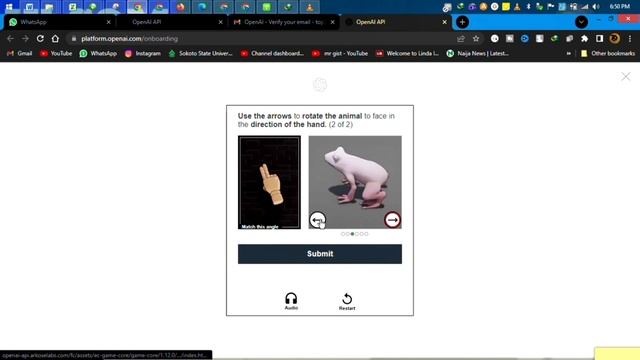Screen dimensions: 640x360
Task: Open the Bluetooth tray icon
Action: [529, 7]
